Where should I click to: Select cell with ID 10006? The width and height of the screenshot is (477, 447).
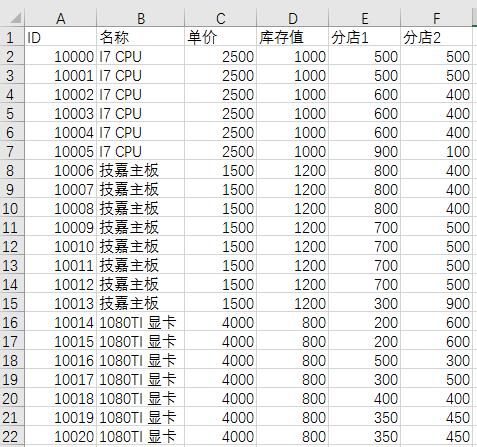click(x=61, y=170)
